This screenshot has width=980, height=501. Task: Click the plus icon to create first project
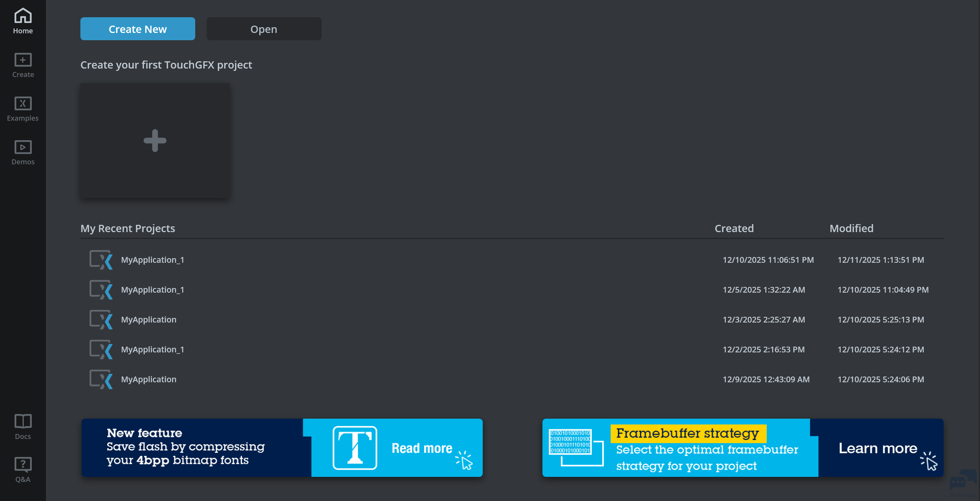point(155,141)
